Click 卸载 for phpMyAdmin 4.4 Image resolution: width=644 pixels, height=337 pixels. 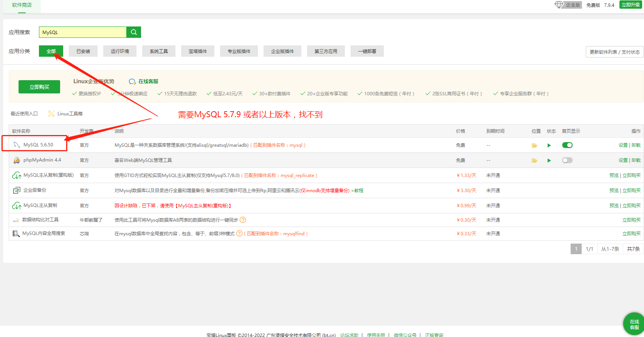(x=636, y=160)
